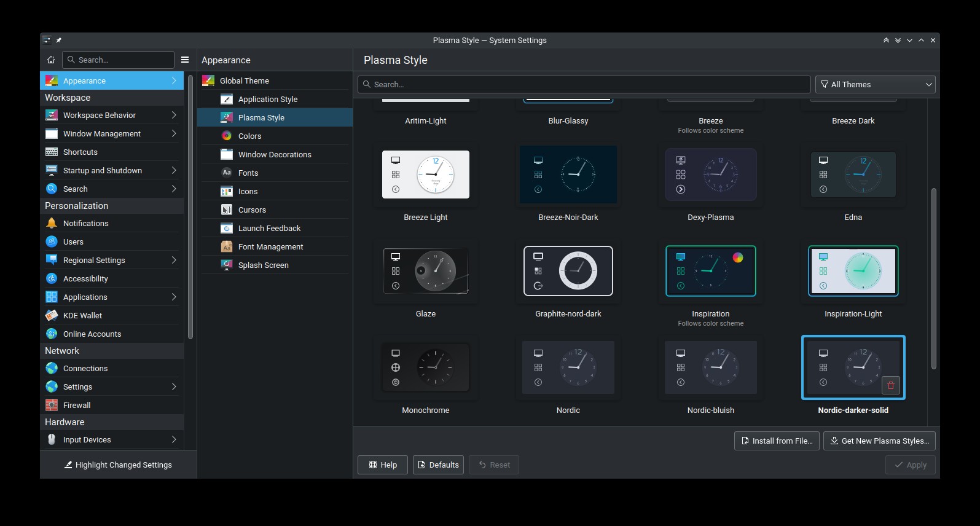Click the Launch Feedback icon
Image resolution: width=980 pixels, height=526 pixels.
(227, 228)
